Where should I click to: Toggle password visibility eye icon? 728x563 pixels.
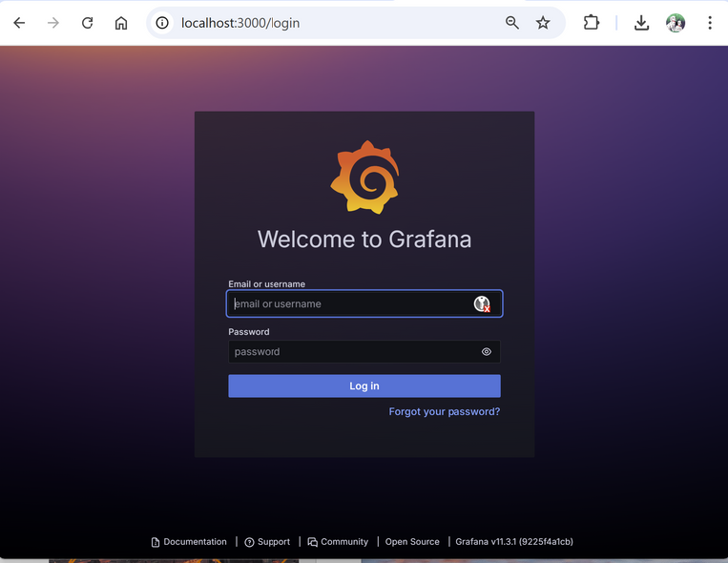pyautogui.click(x=487, y=352)
